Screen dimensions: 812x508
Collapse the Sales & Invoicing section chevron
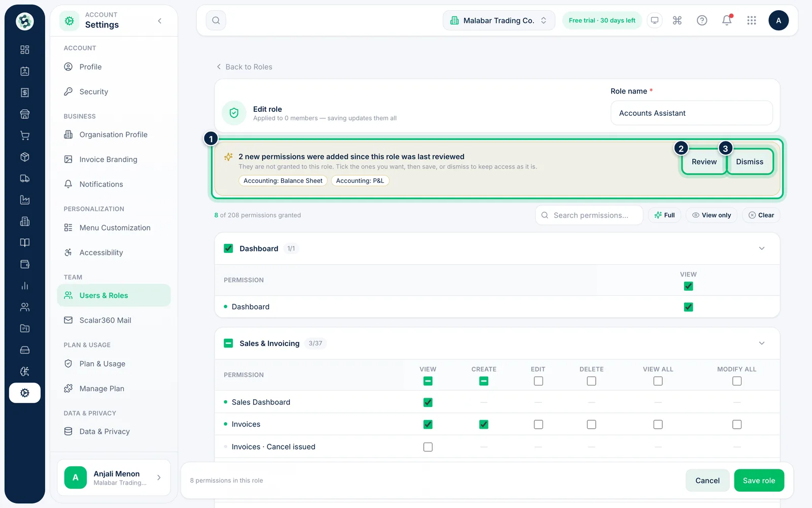[762, 343]
